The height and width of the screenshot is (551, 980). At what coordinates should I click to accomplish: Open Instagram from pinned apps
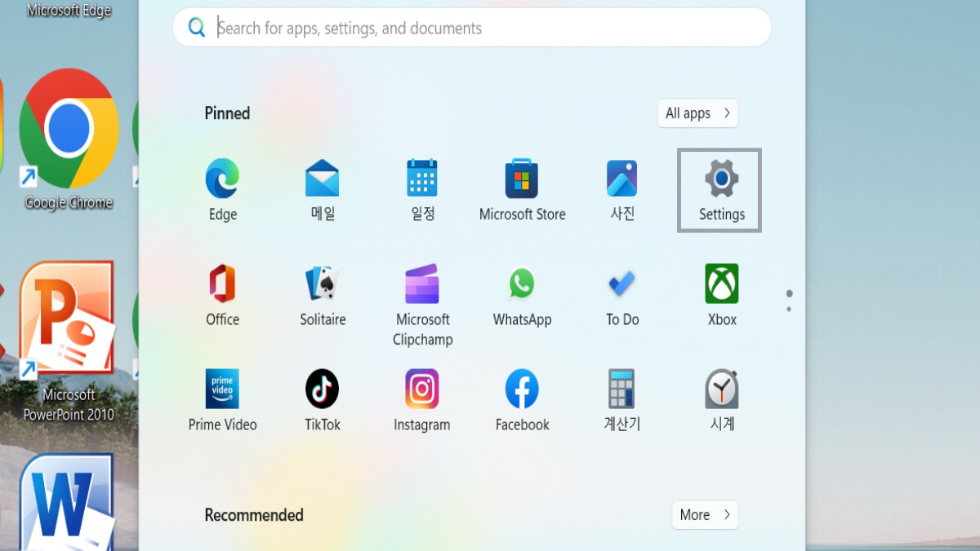pos(422,400)
